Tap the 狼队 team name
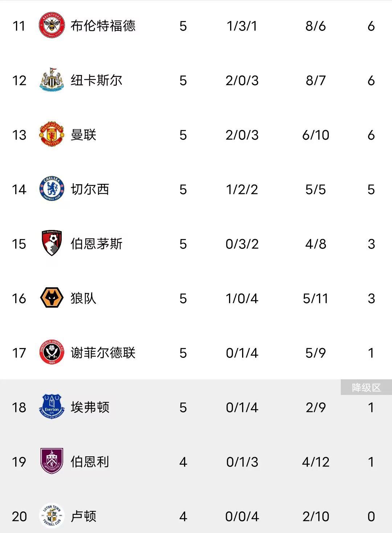392x533 pixels. click(83, 298)
